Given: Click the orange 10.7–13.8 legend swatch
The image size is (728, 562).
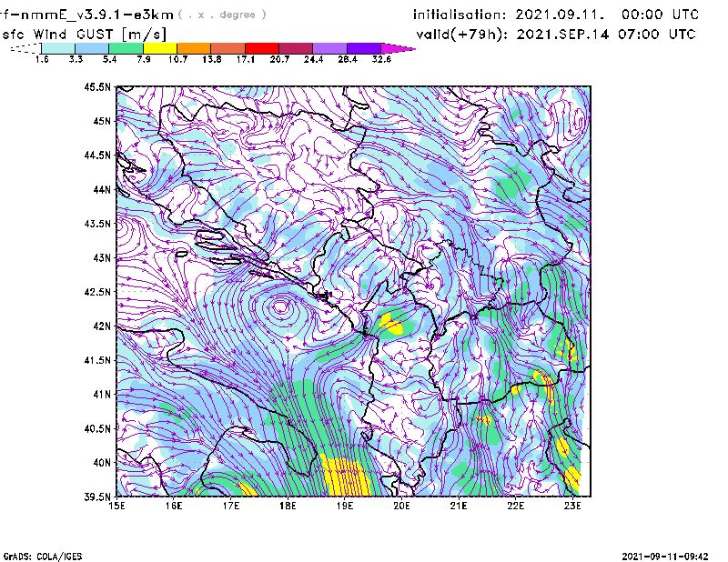Looking at the screenshot, I should (x=194, y=48).
